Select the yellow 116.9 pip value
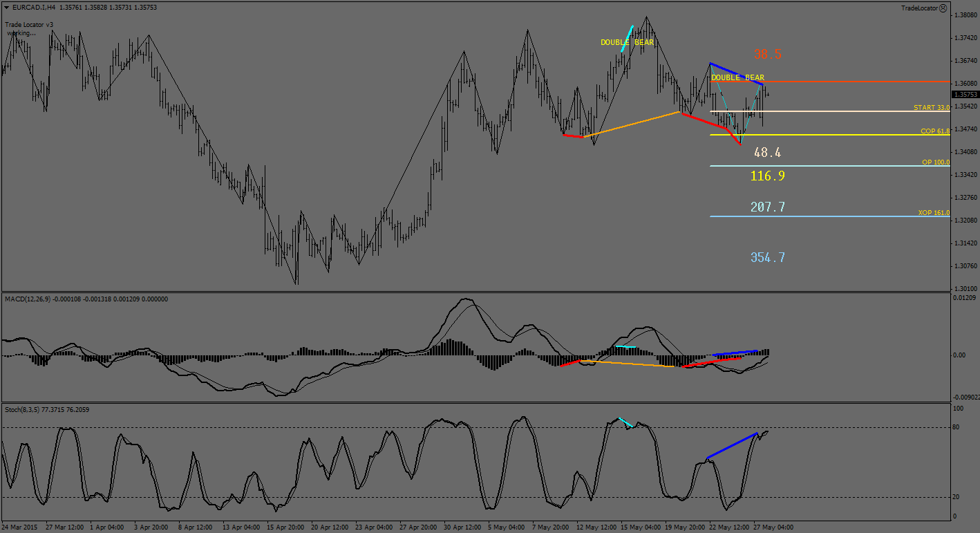Image resolution: width=980 pixels, height=533 pixels. click(x=767, y=176)
